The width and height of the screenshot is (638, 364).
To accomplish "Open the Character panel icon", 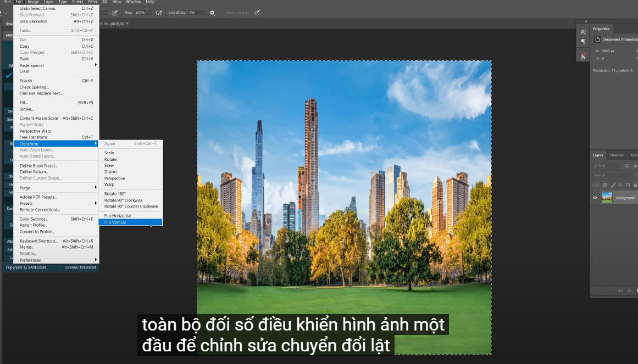I will click(x=583, y=32).
